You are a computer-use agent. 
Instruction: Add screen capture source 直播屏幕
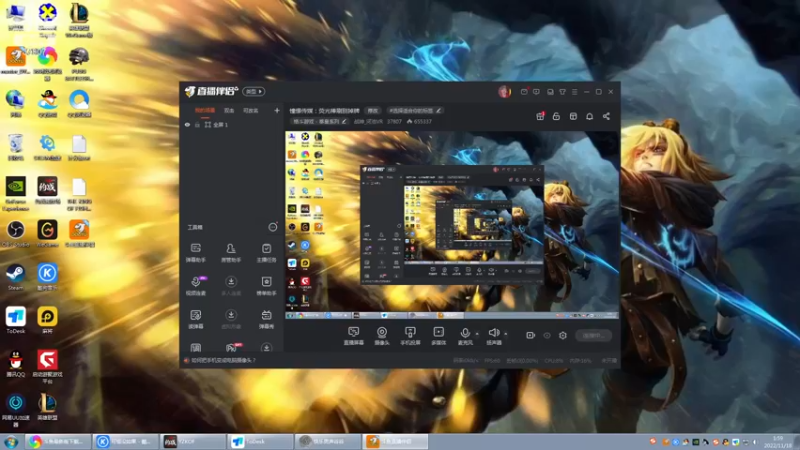[354, 336]
